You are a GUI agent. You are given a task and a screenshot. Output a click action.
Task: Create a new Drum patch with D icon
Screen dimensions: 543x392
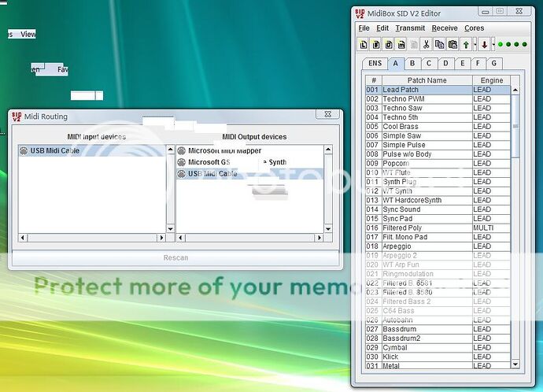389,45
